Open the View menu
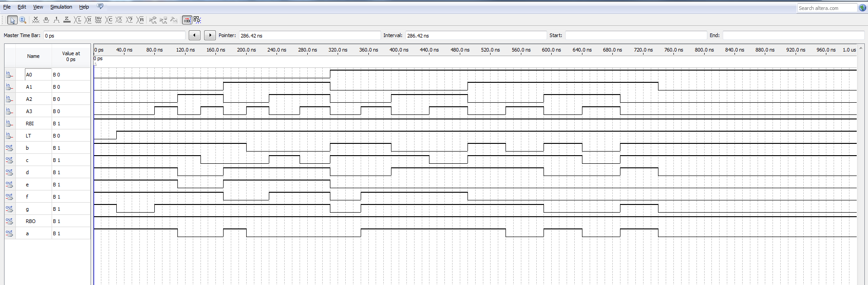The width and height of the screenshot is (868, 285). [38, 7]
